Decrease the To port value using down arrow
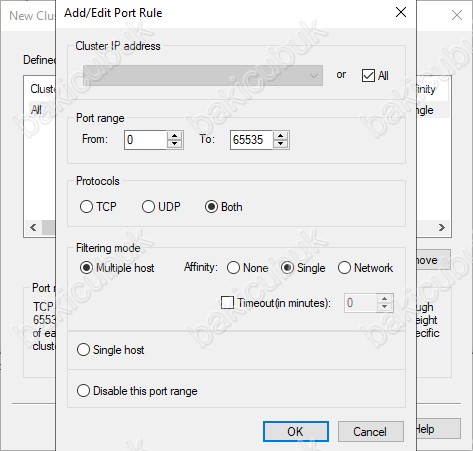The image size is (473, 451). [x=281, y=144]
